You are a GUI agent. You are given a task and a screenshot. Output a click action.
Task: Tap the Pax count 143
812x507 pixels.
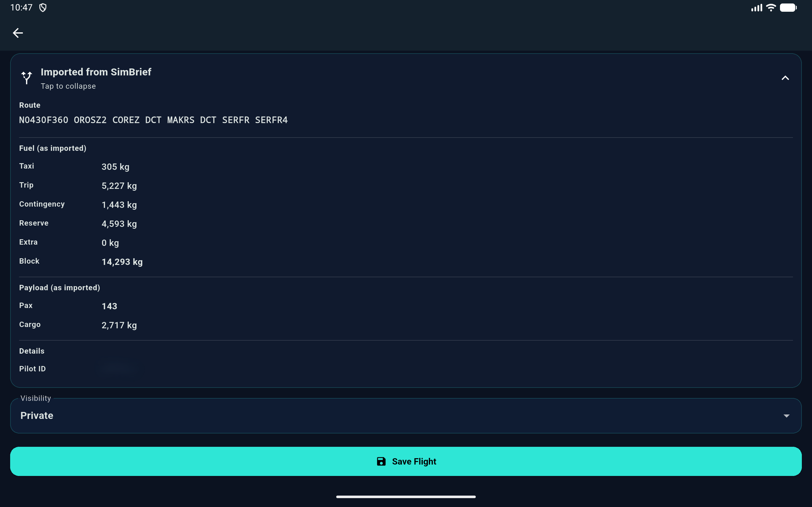click(109, 306)
